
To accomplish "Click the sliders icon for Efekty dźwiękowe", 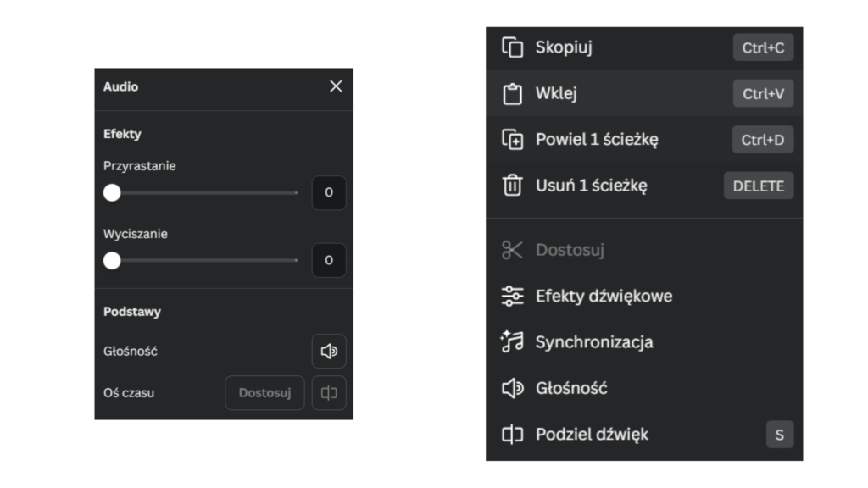I will pyautogui.click(x=512, y=296).
